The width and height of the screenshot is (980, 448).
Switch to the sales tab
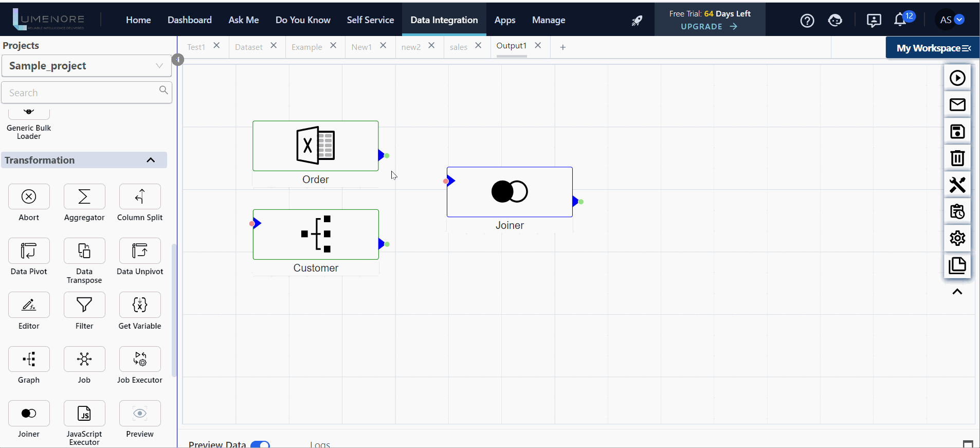pos(458,47)
